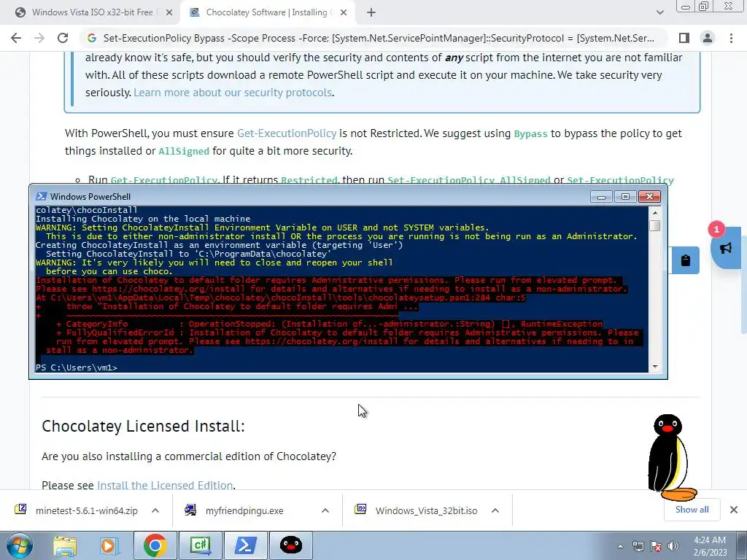Follow the Get-ExecutionPolicy link
747x560 pixels.
pos(287,133)
